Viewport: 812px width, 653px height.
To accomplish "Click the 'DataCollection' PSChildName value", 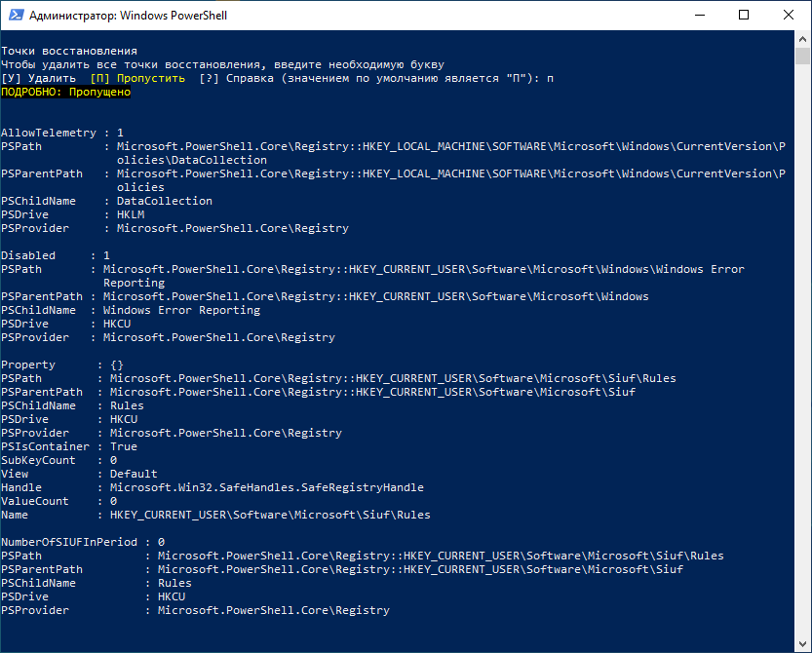I will coord(165,201).
